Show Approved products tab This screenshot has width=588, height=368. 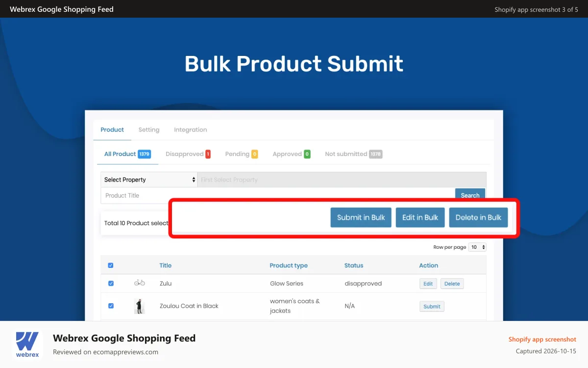pyautogui.click(x=292, y=154)
